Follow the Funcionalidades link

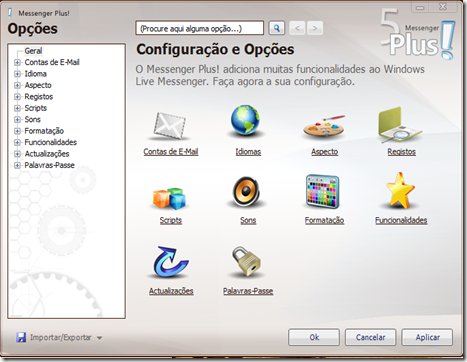pos(401,220)
